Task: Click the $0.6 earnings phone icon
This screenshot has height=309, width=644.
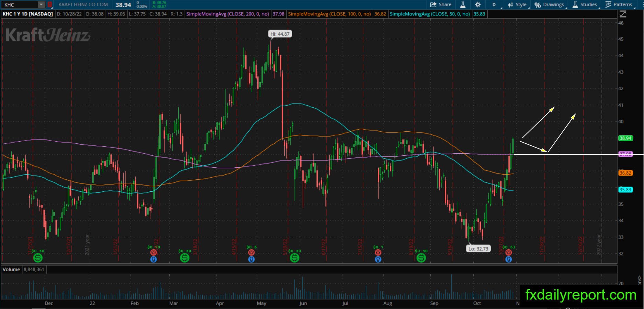Action: pos(251,252)
